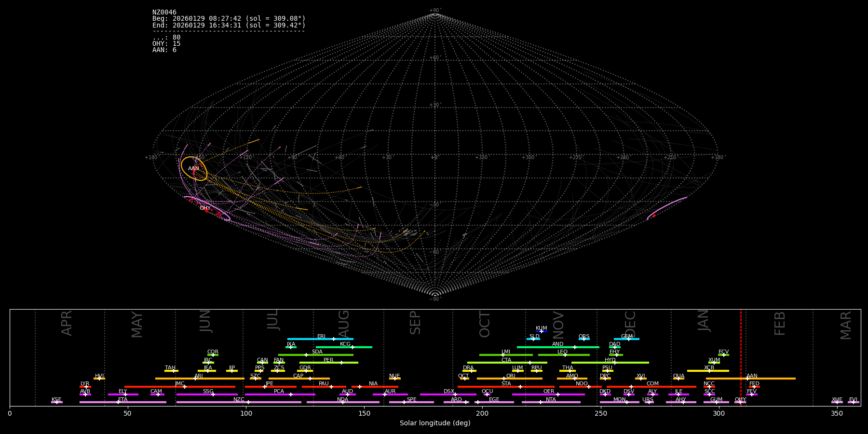Select the DSX shower bar
868x434 pixels.
(448, 394)
